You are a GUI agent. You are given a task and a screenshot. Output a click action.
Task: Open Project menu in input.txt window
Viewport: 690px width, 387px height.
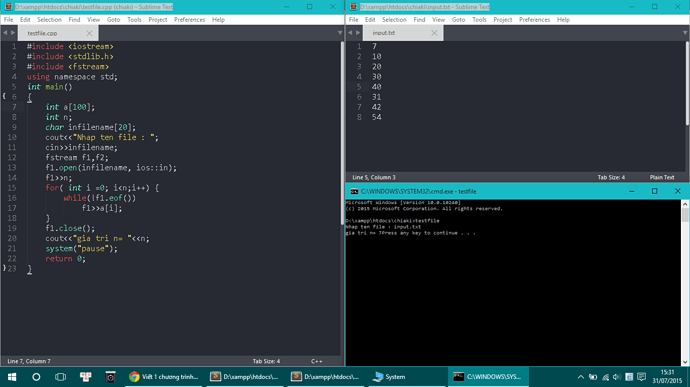(503, 20)
